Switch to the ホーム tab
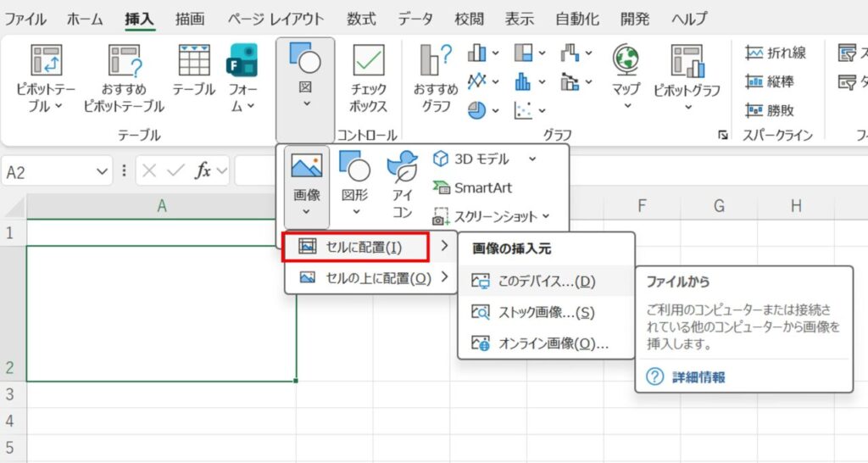The image size is (868, 463). pos(85,19)
